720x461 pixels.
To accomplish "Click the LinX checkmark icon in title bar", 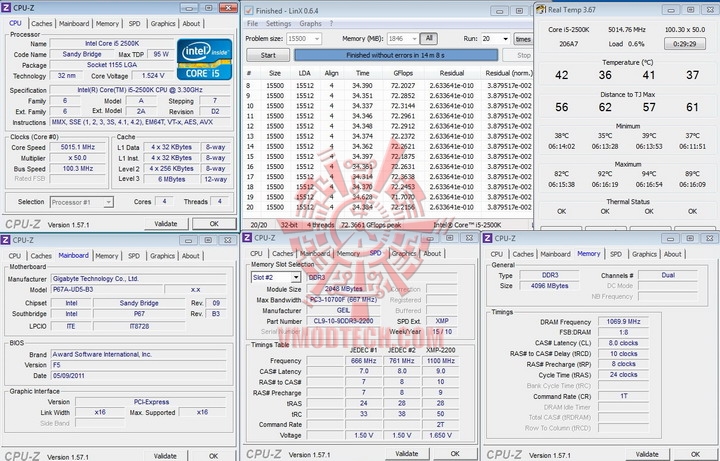I will (x=248, y=10).
